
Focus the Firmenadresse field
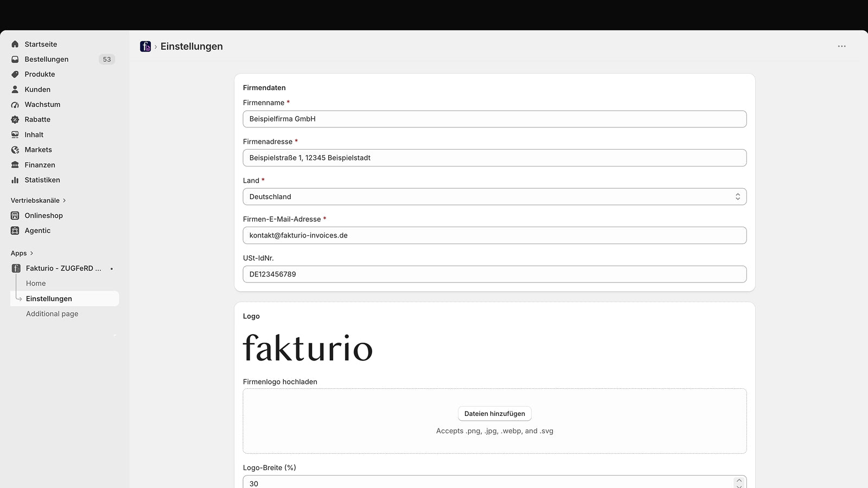coord(495,158)
